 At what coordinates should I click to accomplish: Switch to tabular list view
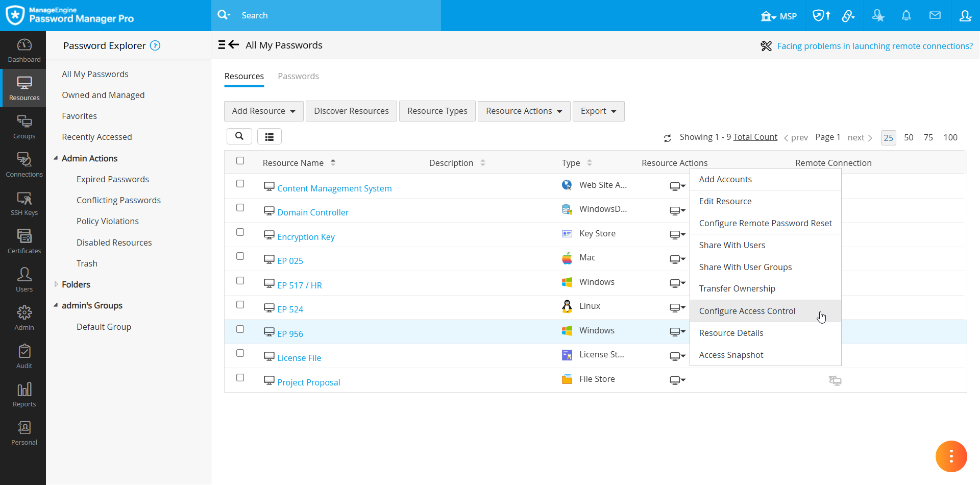[x=269, y=136]
